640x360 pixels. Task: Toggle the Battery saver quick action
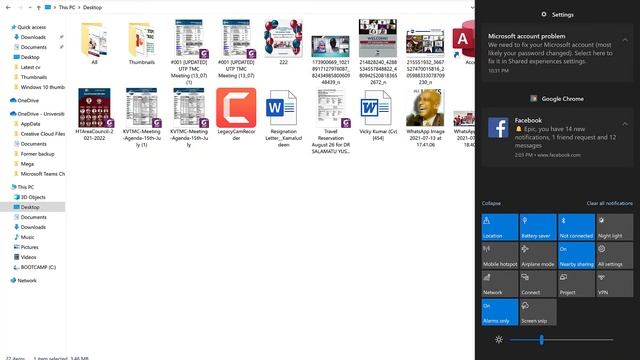538,227
